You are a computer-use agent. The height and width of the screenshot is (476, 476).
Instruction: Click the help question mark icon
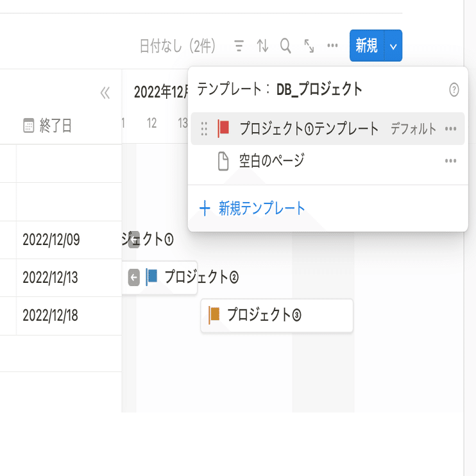point(454,90)
